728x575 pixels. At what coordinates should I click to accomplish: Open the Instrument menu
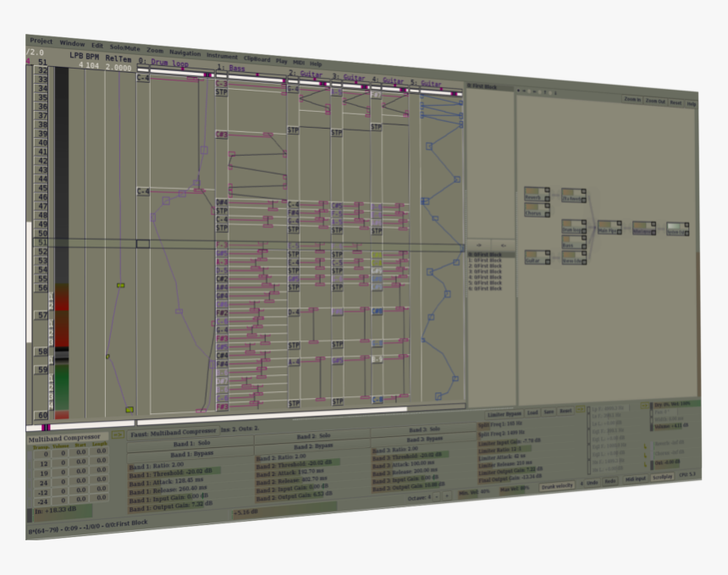[222, 56]
